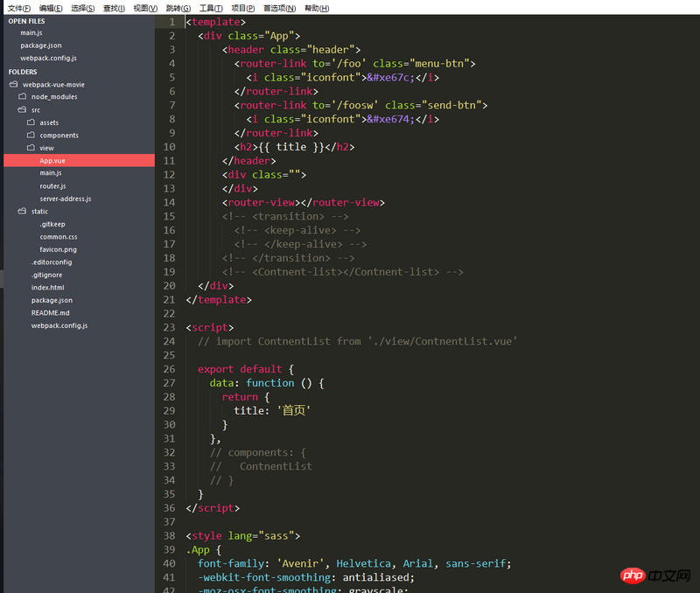Open favicon.png in the static folder
Viewport: 700px width, 593px height.
click(58, 249)
